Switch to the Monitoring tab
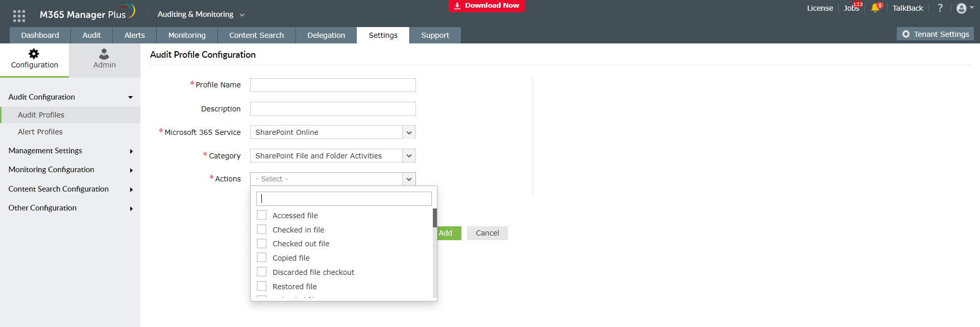980x327 pixels. (x=187, y=35)
